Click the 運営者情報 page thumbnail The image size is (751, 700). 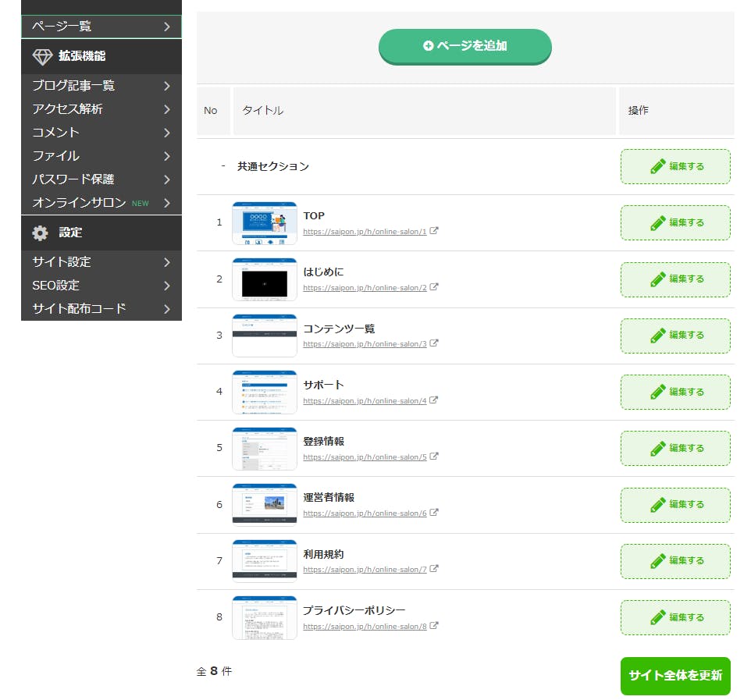coord(265,505)
